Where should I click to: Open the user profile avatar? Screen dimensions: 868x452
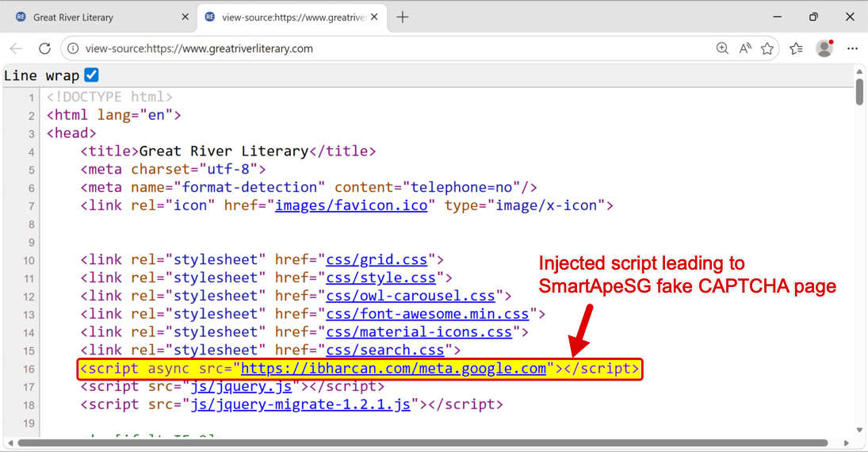(824, 48)
